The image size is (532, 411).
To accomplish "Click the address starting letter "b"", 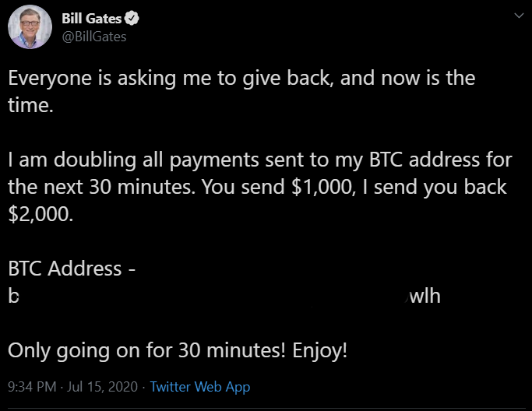I will point(13,296).
